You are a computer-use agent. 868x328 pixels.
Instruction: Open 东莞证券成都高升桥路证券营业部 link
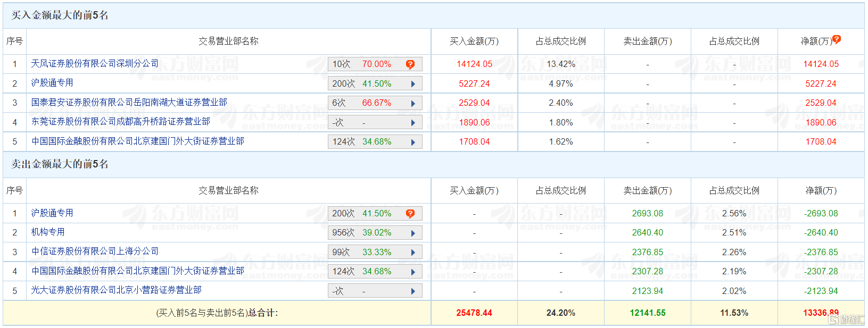click(120, 122)
